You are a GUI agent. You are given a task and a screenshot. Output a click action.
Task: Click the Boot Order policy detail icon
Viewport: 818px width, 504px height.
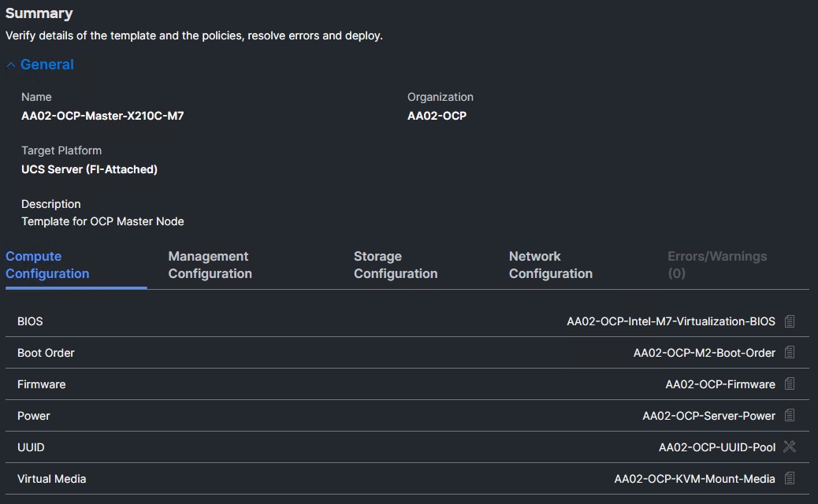(x=790, y=352)
